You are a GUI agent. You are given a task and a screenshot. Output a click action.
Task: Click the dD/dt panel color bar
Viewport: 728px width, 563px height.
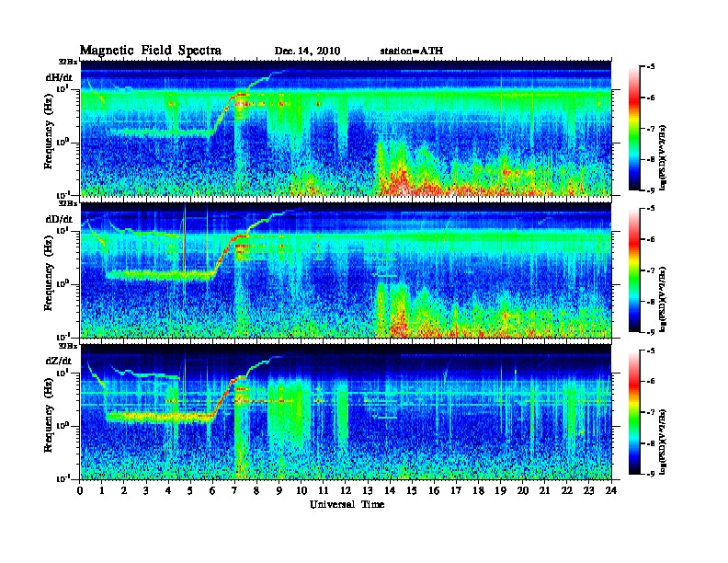pyautogui.click(x=633, y=270)
